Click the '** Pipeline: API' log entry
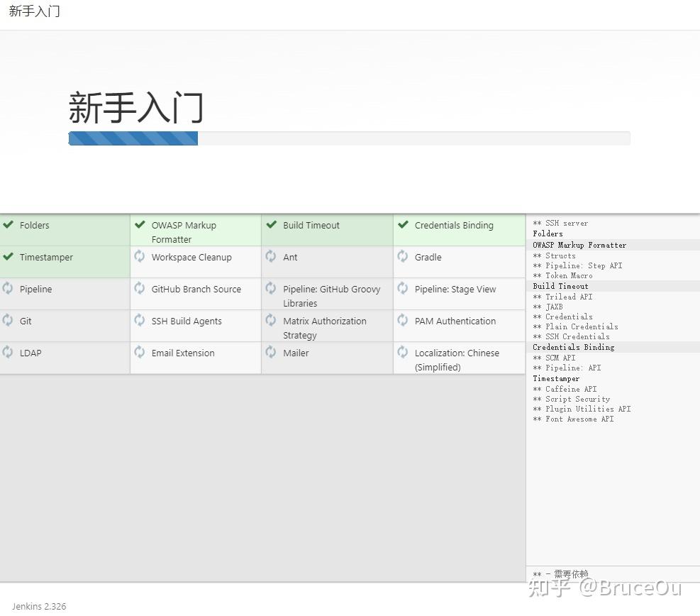The height and width of the screenshot is (616, 700). coord(567,368)
